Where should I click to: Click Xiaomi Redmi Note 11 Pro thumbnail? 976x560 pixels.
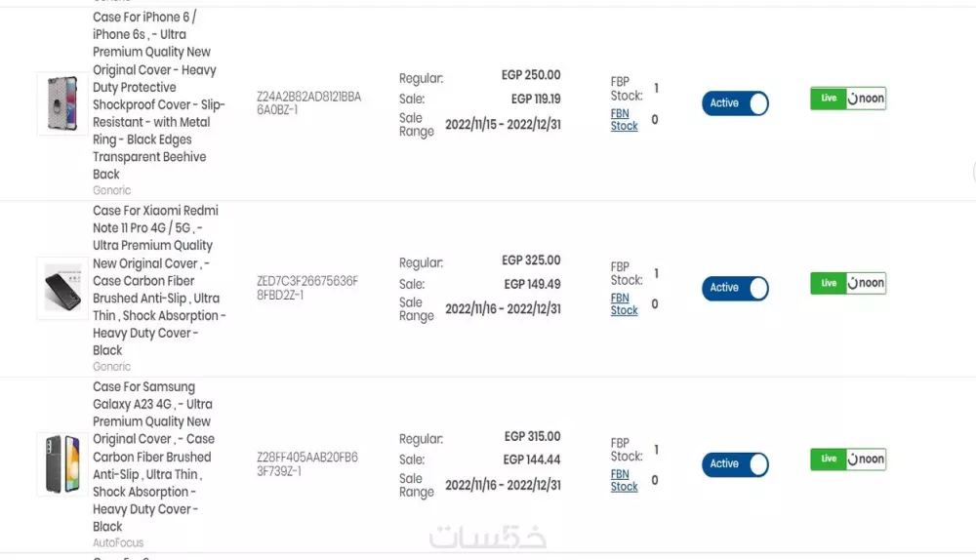[62, 288]
